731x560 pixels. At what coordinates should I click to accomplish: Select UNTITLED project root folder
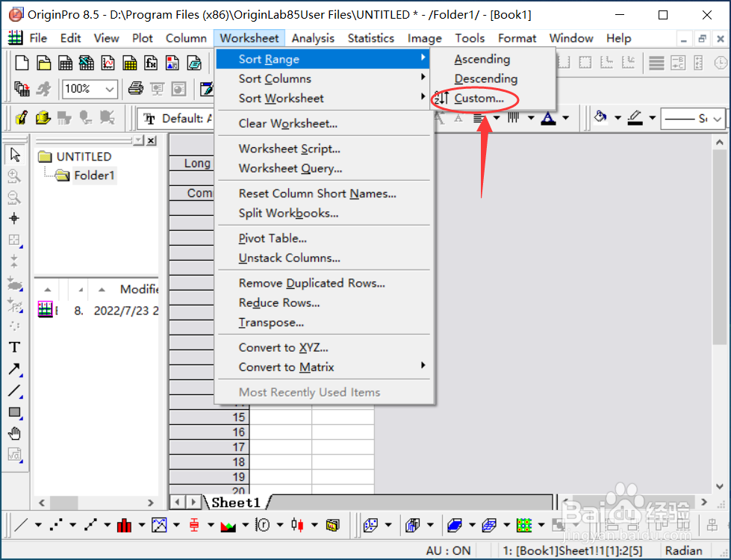point(84,157)
